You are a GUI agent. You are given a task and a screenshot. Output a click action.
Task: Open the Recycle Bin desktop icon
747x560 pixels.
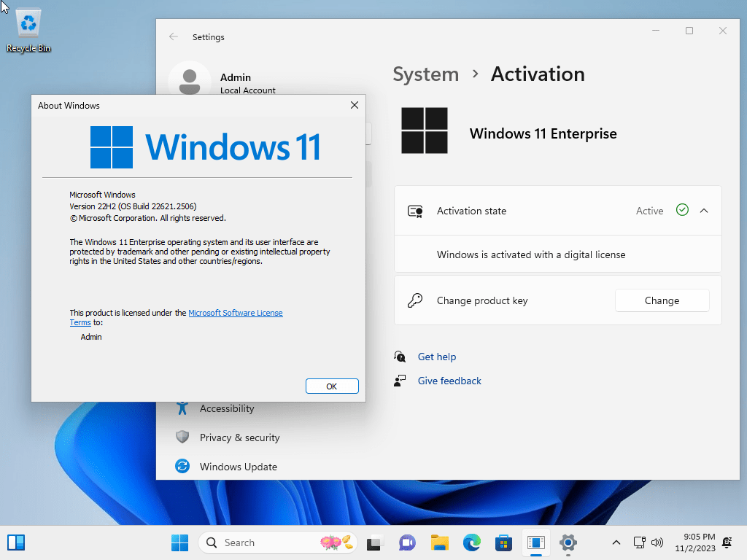[x=28, y=31]
